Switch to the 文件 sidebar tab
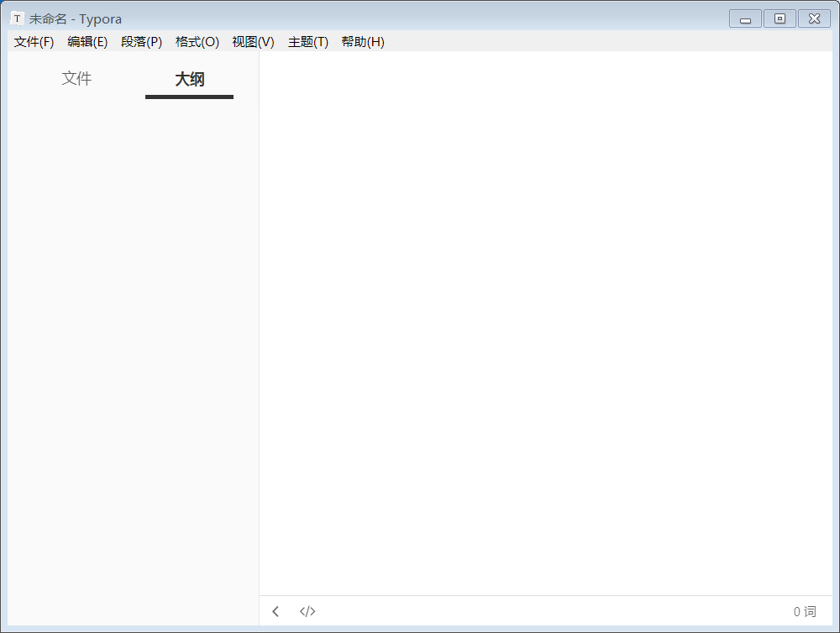The width and height of the screenshot is (840, 633). tap(76, 78)
